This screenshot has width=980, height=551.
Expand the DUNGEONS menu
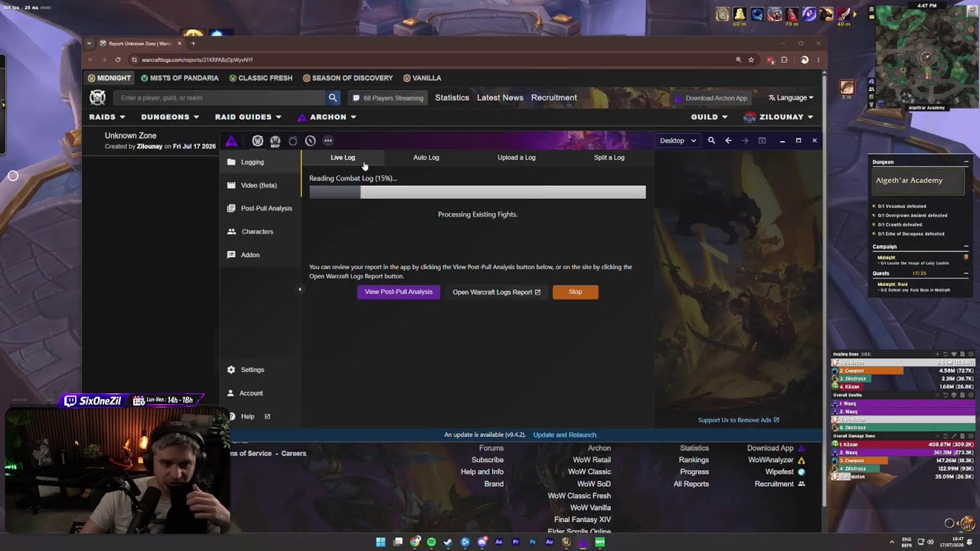point(170,117)
